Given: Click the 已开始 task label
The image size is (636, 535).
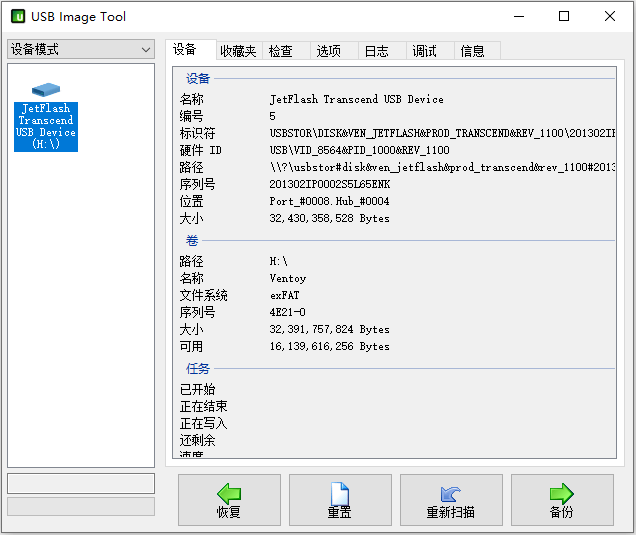Looking at the screenshot, I should [198, 389].
